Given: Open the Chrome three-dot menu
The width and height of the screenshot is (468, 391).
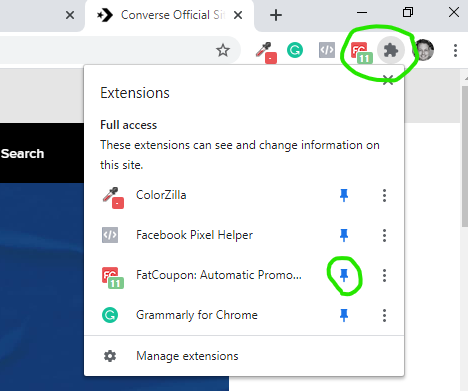Looking at the screenshot, I should (x=455, y=50).
